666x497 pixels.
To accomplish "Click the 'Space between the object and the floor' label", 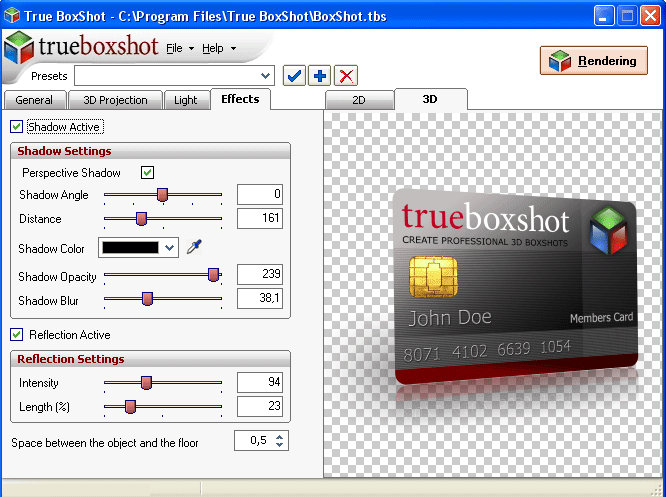I will coord(105,443).
